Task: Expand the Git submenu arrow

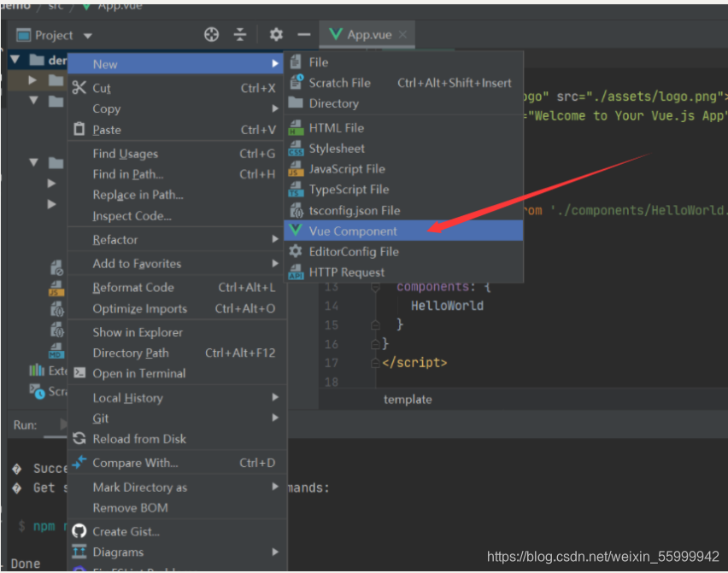Action: 275,418
